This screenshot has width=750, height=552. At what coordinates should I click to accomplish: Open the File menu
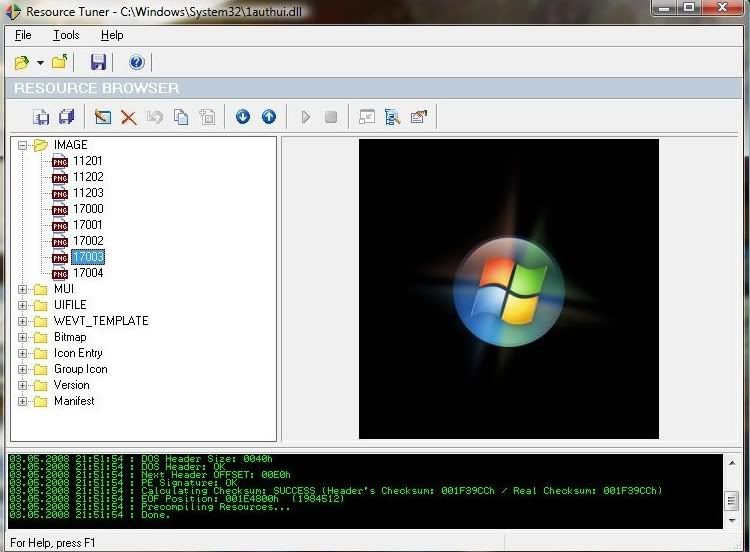point(23,35)
